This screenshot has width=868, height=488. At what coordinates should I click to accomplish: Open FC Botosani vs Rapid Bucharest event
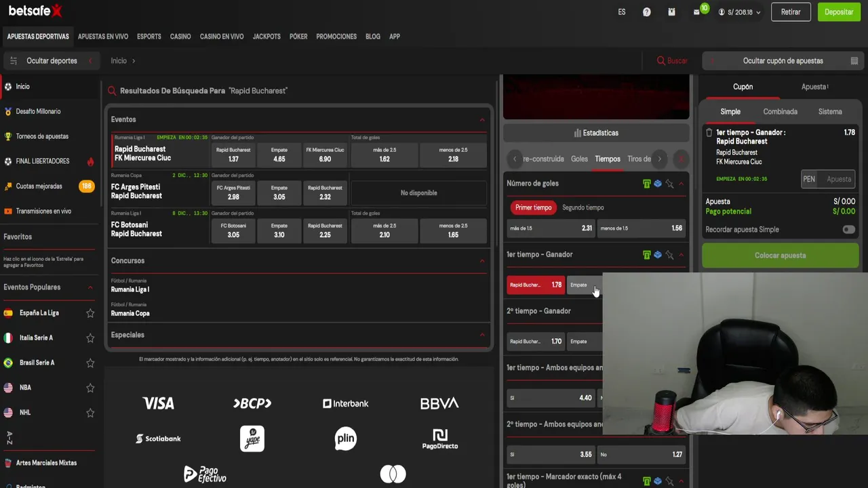click(136, 229)
